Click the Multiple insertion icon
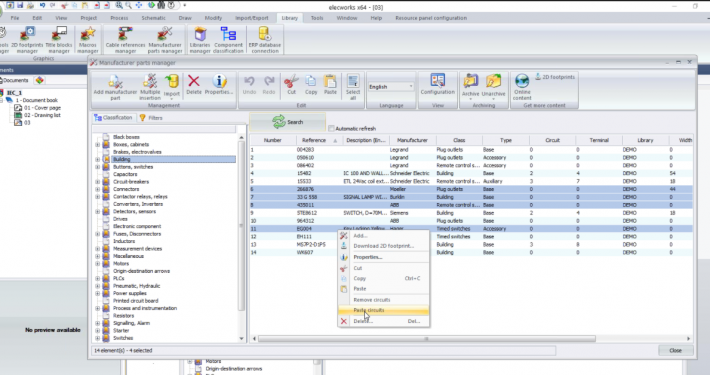The height and width of the screenshot is (375, 710). click(150, 87)
